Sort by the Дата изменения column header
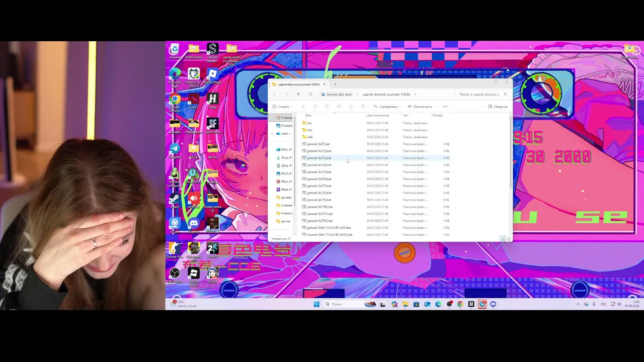The height and width of the screenshot is (362, 644). point(378,116)
